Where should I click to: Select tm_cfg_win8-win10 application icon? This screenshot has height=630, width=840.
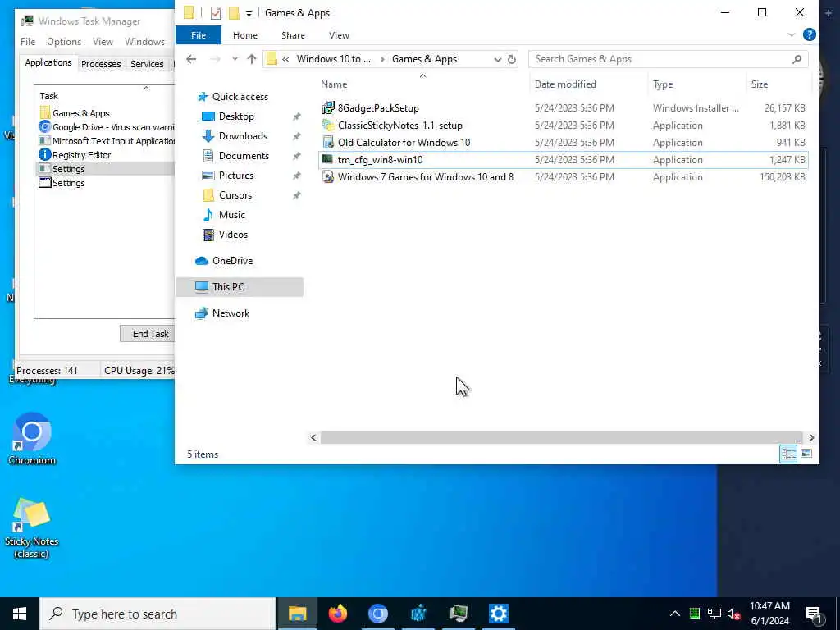pos(328,160)
